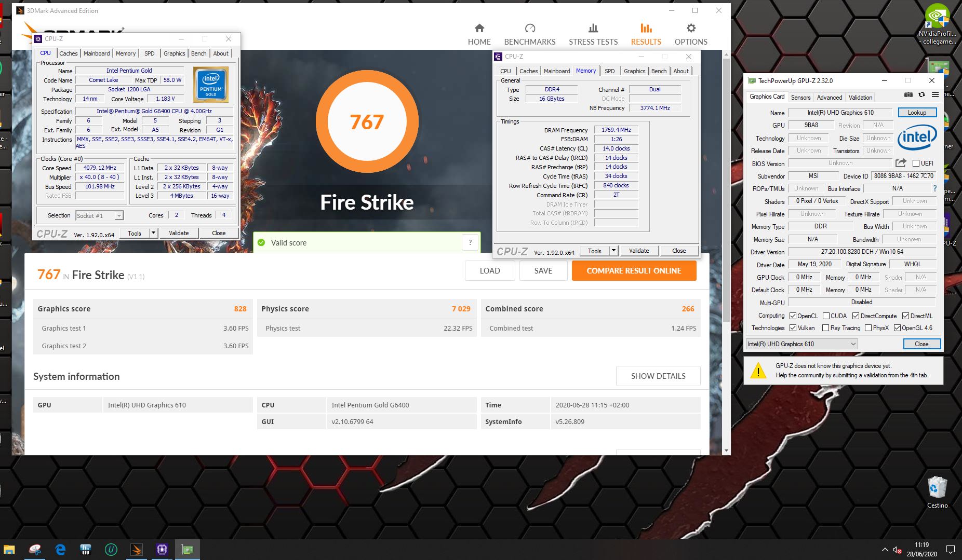This screenshot has height=560, width=962.
Task: Open SPD tab in Memory CPU-Z window
Action: [x=610, y=71]
